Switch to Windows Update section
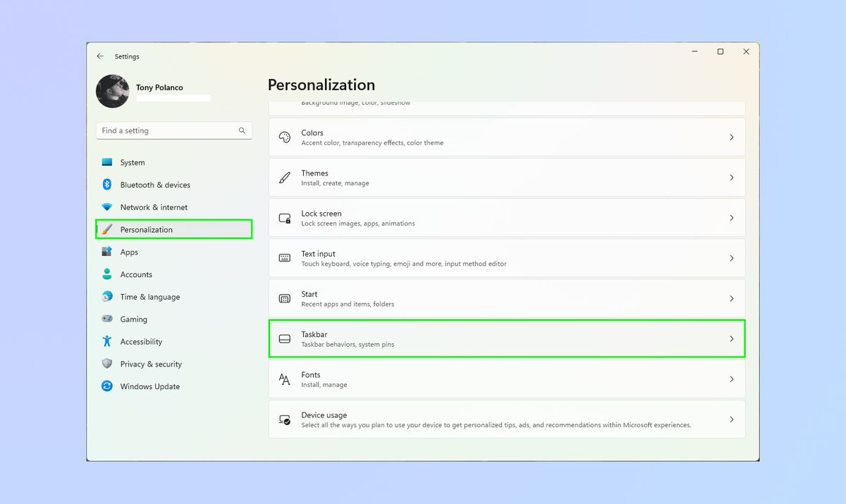The height and width of the screenshot is (504, 846). click(149, 386)
